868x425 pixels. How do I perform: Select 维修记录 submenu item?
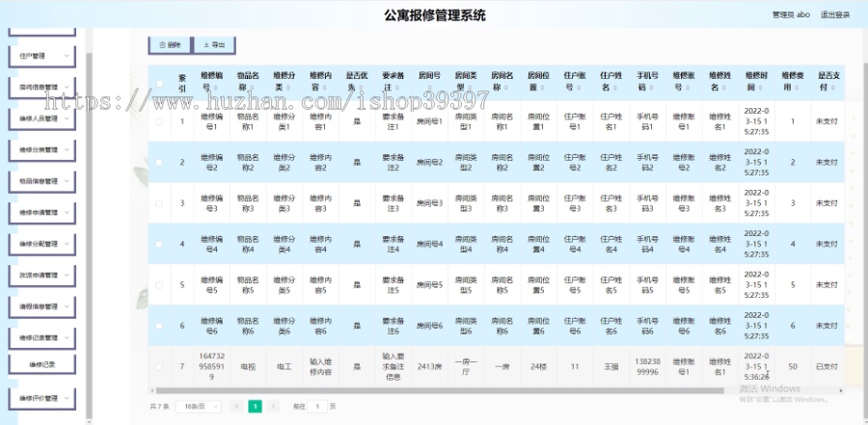(42, 364)
